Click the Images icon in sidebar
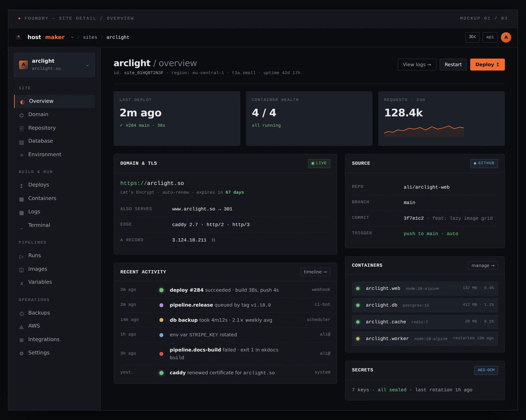 point(22,270)
